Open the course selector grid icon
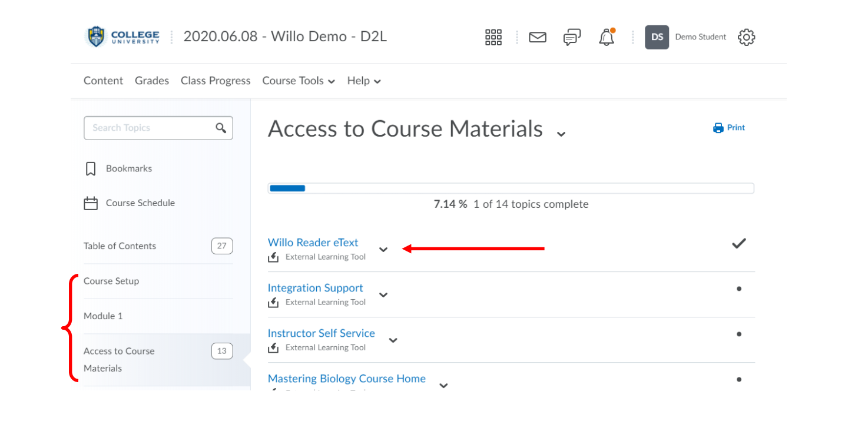The width and height of the screenshot is (868, 421). click(493, 37)
